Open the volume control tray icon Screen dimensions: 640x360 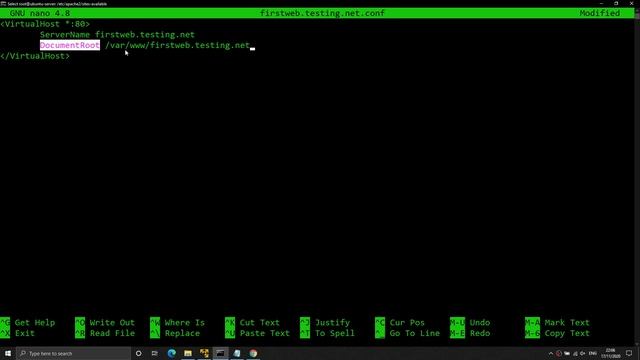click(x=582, y=353)
